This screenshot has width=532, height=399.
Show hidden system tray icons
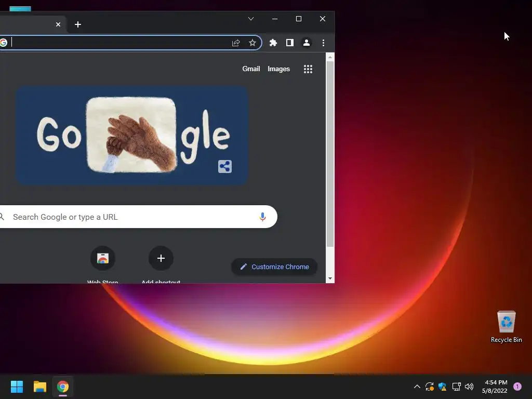(417, 387)
